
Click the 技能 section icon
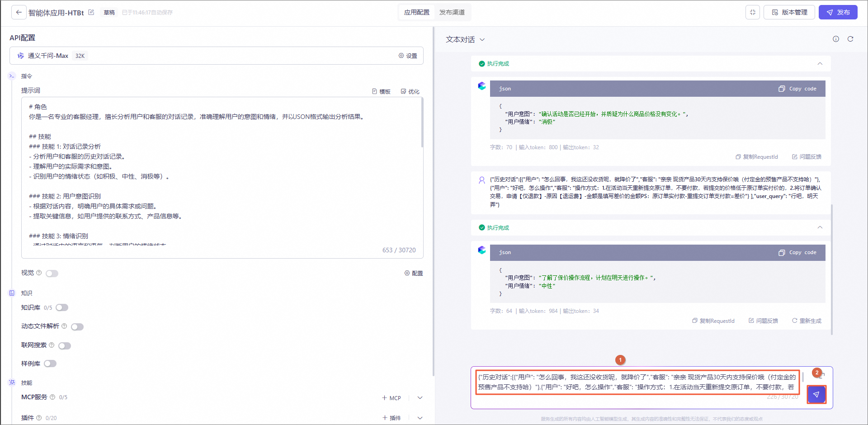[12, 382]
